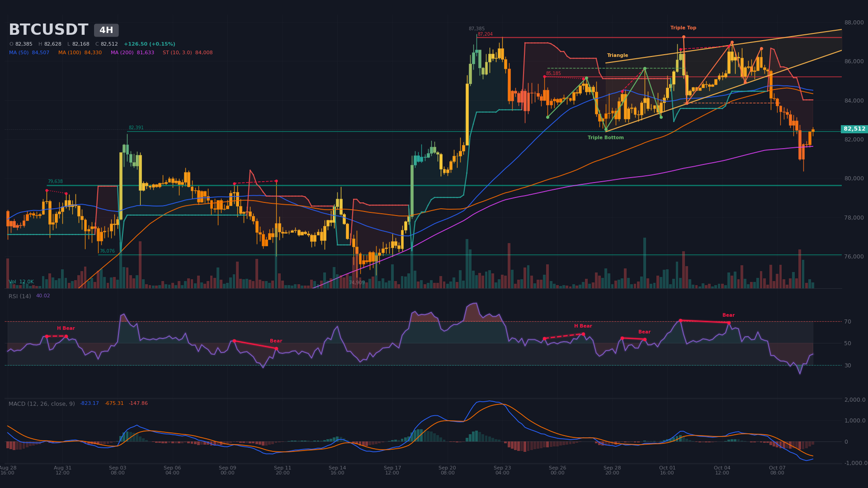Image resolution: width=868 pixels, height=488 pixels.
Task: Select the MA (200) legend entry
Action: coord(132,53)
